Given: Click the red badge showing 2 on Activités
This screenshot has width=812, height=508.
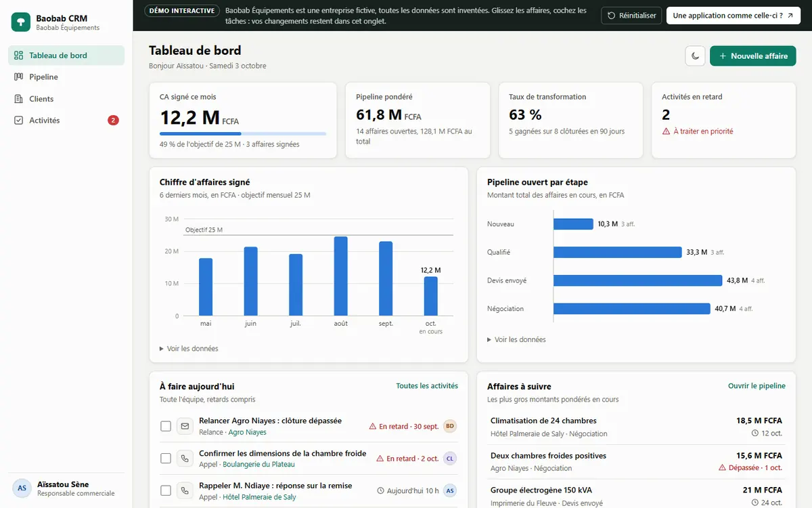Looking at the screenshot, I should [113, 121].
